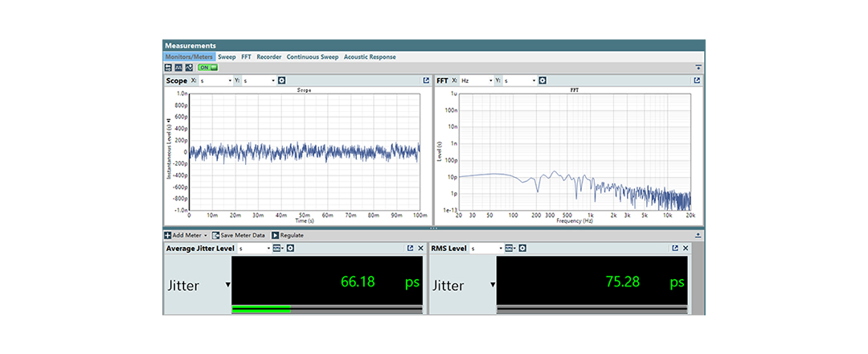Toggle the green ON monitor switch
868x354 pixels.
(x=207, y=68)
